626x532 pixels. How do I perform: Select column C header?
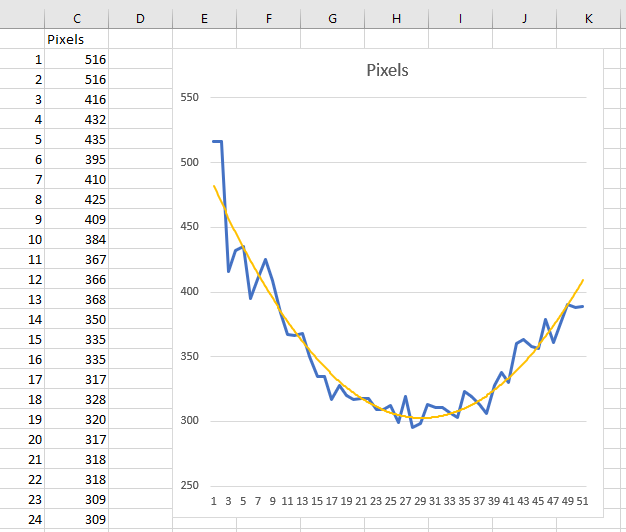(77, 18)
